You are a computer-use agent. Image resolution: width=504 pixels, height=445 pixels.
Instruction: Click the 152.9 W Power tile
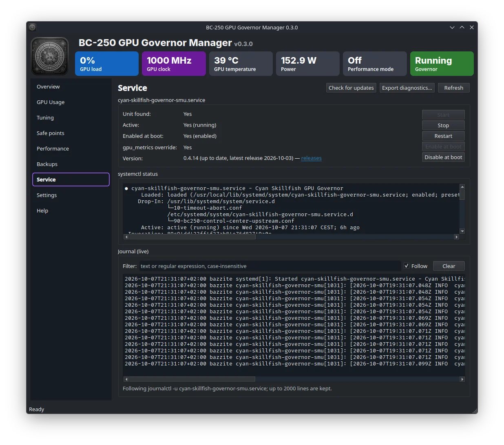(308, 64)
